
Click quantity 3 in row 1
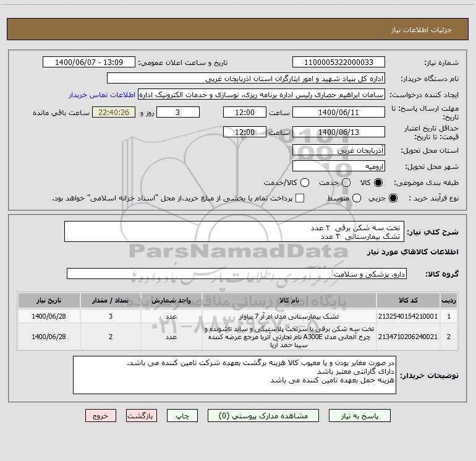[111, 316]
